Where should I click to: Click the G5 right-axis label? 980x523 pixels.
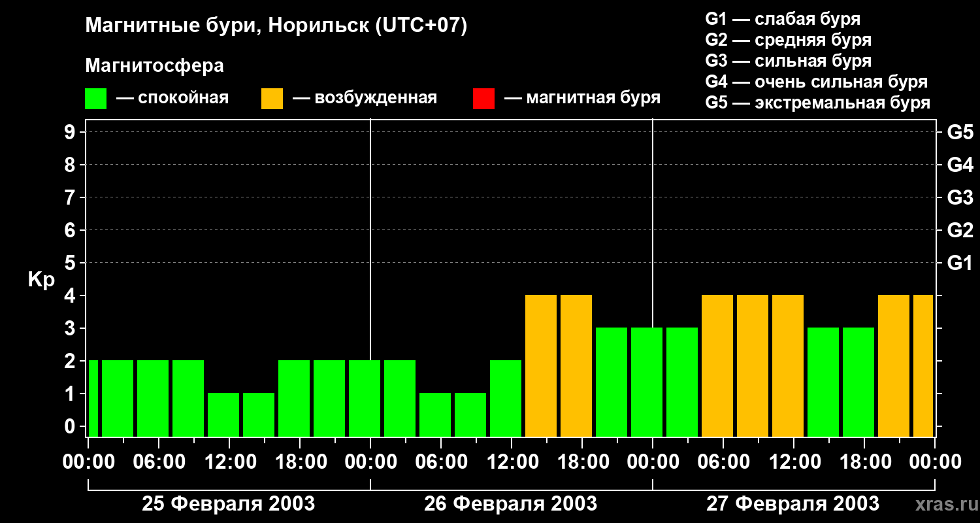coord(960,132)
